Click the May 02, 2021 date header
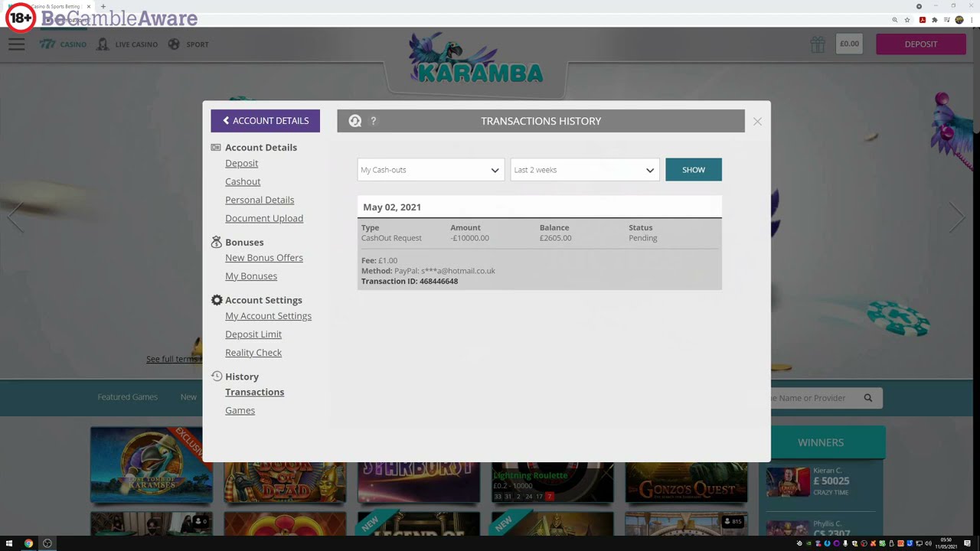 tap(392, 207)
